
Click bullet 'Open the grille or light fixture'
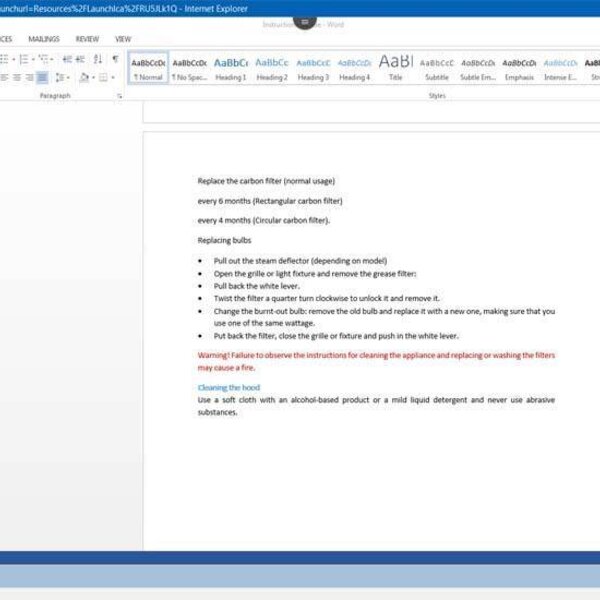pyautogui.click(x=315, y=274)
